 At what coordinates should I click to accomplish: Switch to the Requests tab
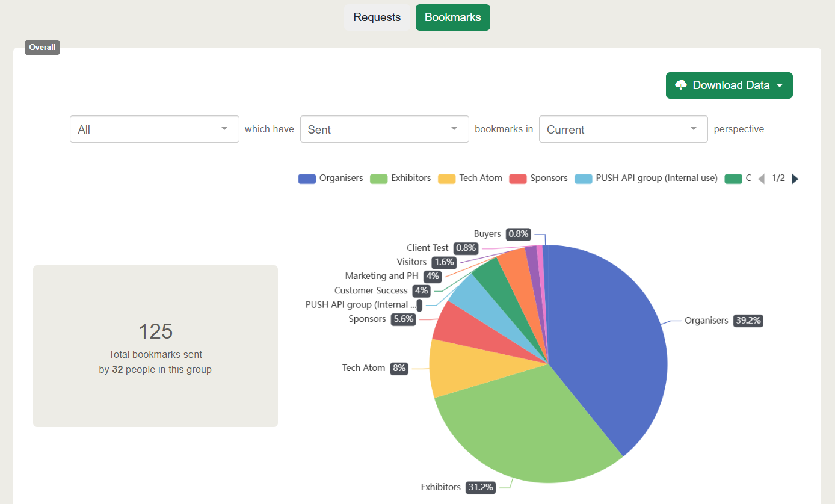[x=377, y=17]
